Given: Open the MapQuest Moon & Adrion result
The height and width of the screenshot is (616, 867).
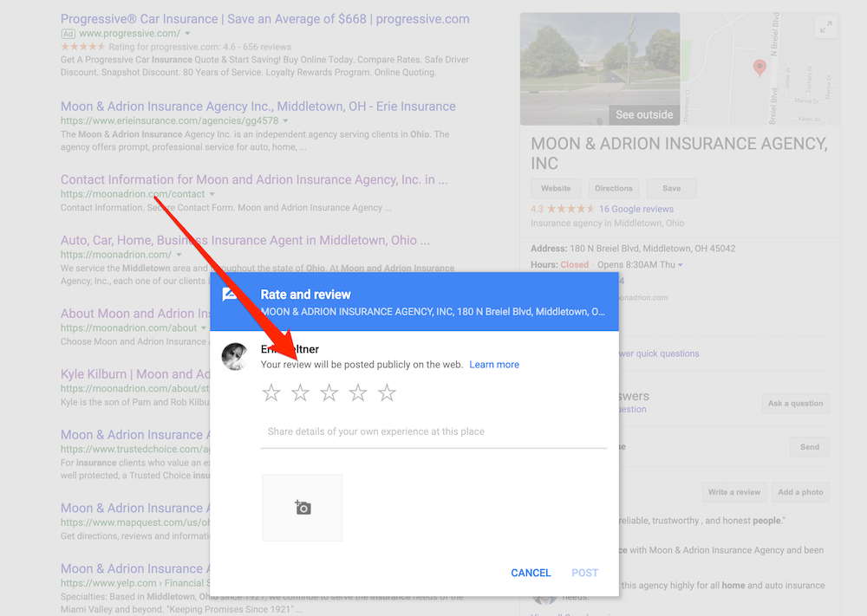Looking at the screenshot, I should click(x=135, y=508).
